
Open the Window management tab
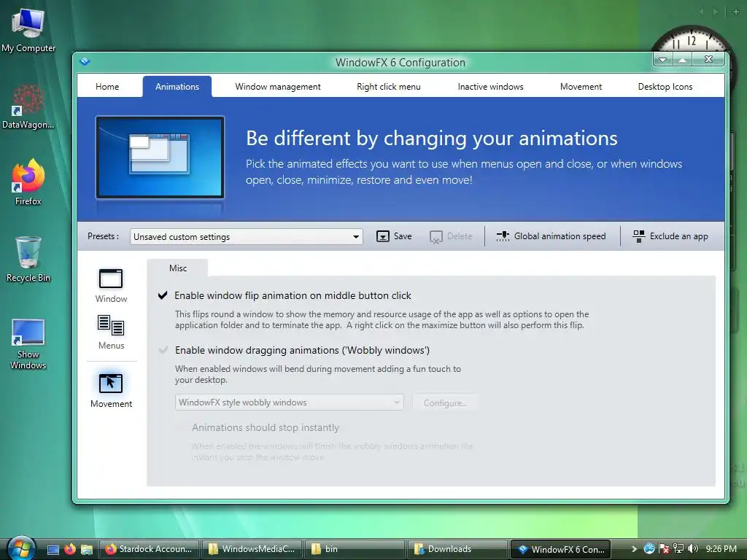tap(278, 87)
